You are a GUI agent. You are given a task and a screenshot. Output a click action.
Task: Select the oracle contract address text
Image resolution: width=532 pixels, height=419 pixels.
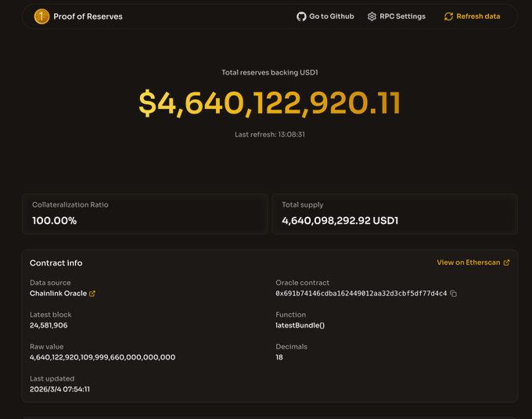[x=361, y=294]
